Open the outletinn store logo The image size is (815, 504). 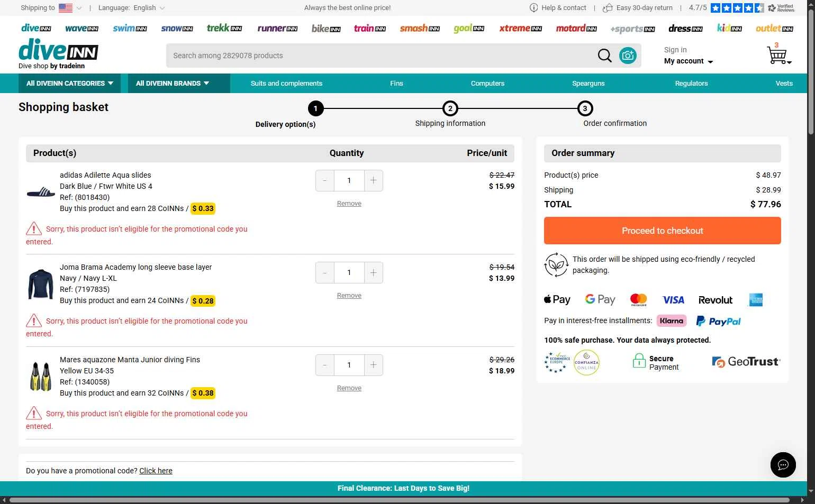[774, 29]
